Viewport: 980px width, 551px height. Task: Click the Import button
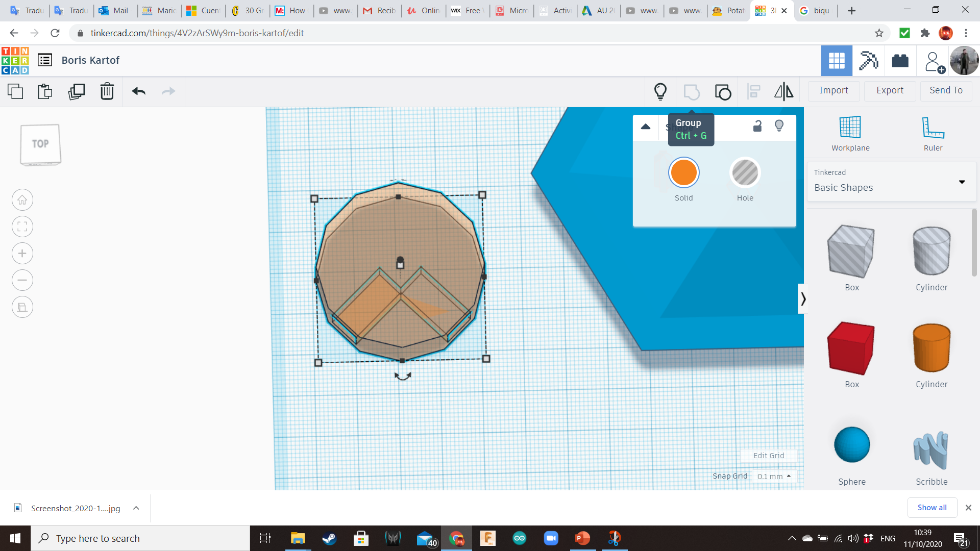(834, 90)
